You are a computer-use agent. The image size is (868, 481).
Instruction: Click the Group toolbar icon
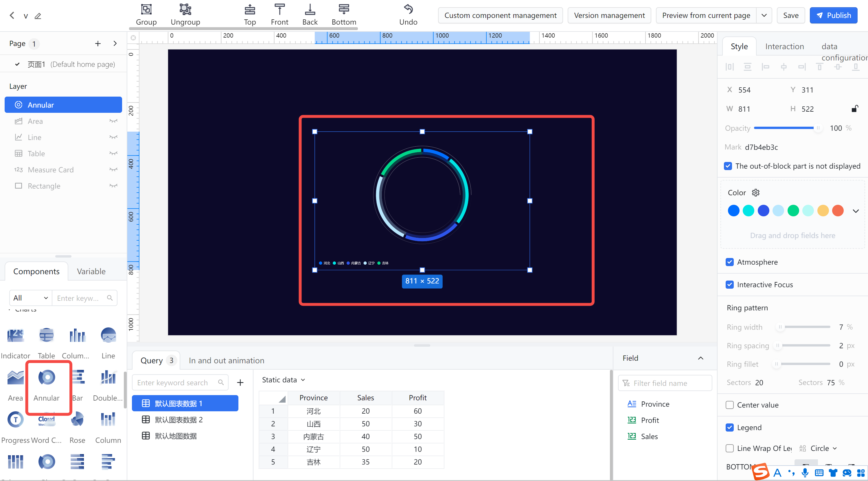pos(146,15)
